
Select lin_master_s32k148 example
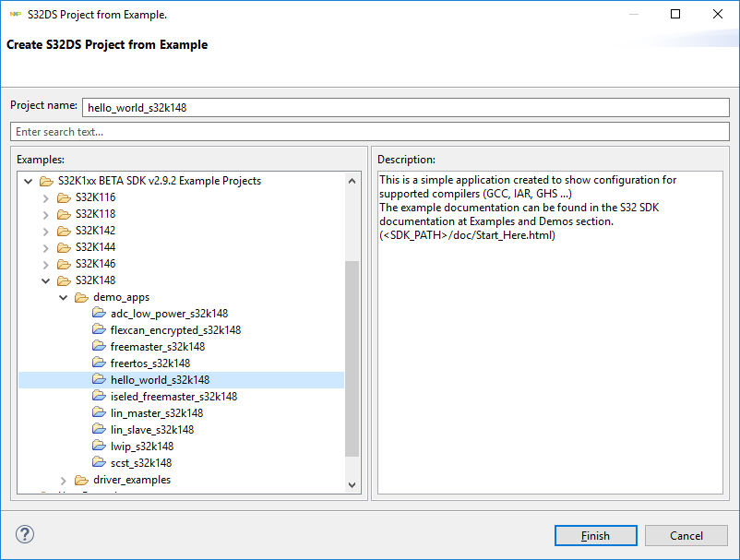[x=157, y=413]
